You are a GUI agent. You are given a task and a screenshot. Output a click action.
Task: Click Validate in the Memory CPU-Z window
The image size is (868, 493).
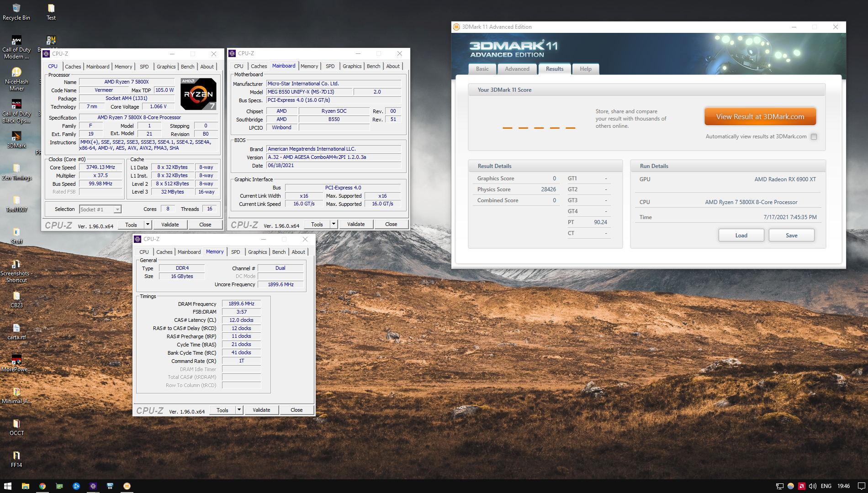pyautogui.click(x=261, y=410)
